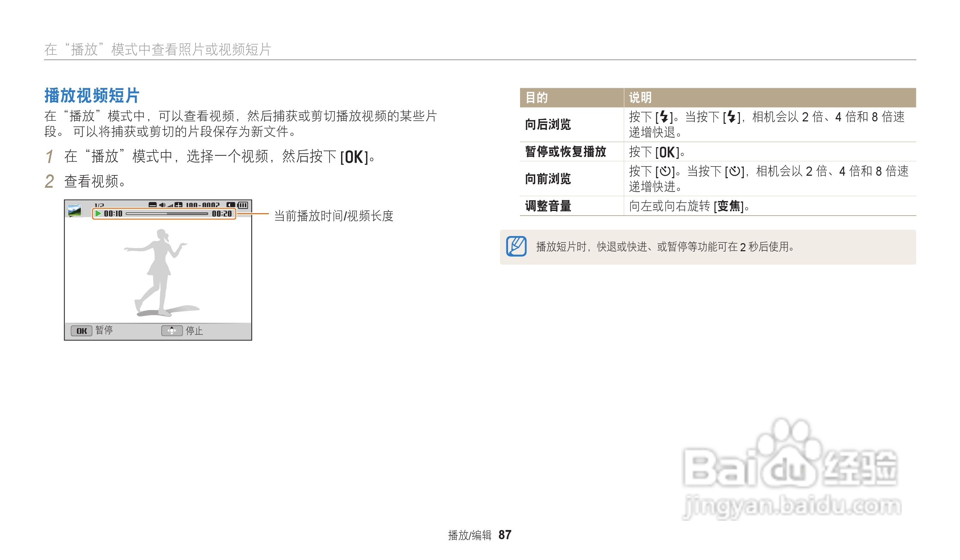Click the 00:10 current time readout
960x560 pixels.
coord(113,214)
